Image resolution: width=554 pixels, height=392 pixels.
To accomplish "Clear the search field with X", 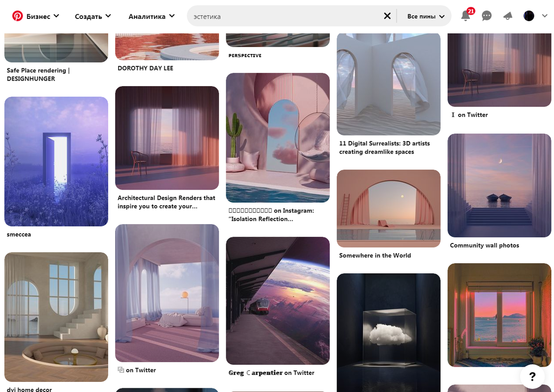I will 387,16.
